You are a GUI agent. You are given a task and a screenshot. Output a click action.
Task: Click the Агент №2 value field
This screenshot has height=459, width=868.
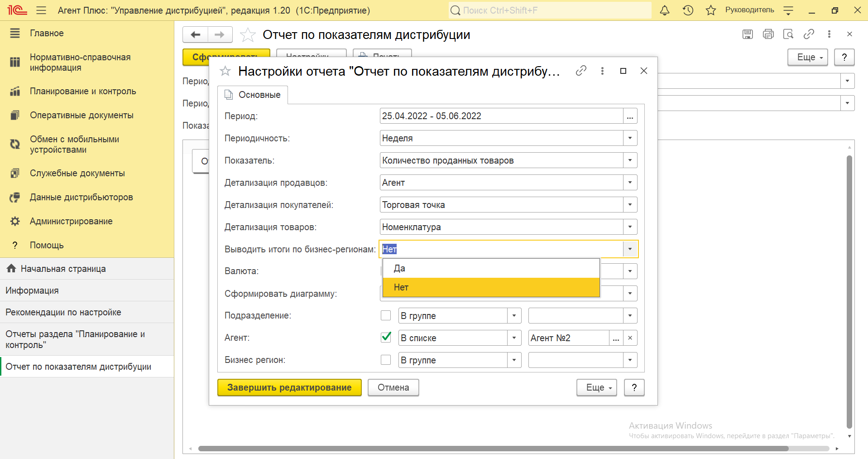pyautogui.click(x=568, y=338)
